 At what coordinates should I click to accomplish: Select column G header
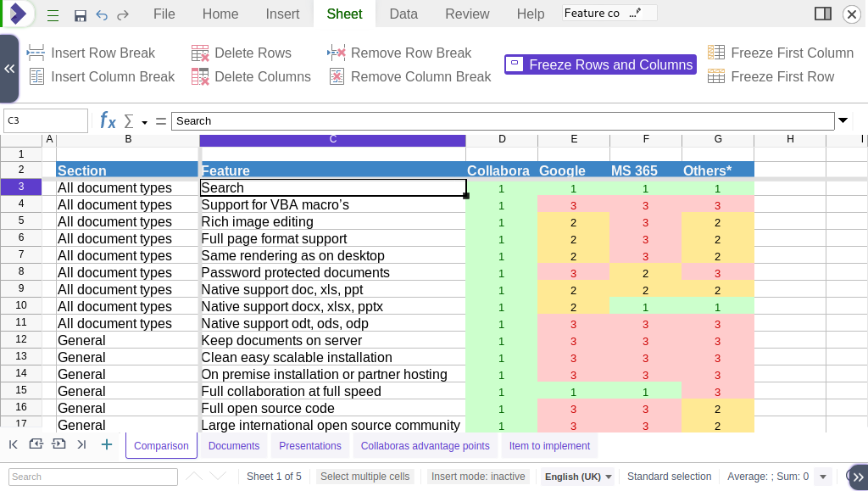point(718,139)
